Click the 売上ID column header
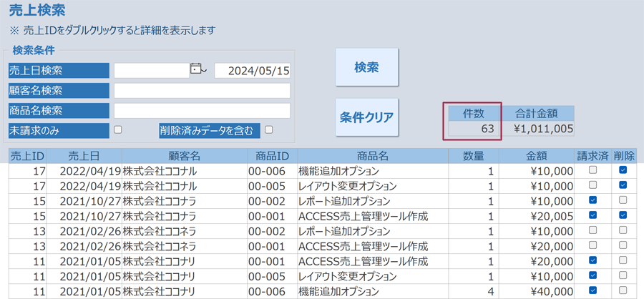This screenshot has height=299, width=644. point(27,156)
